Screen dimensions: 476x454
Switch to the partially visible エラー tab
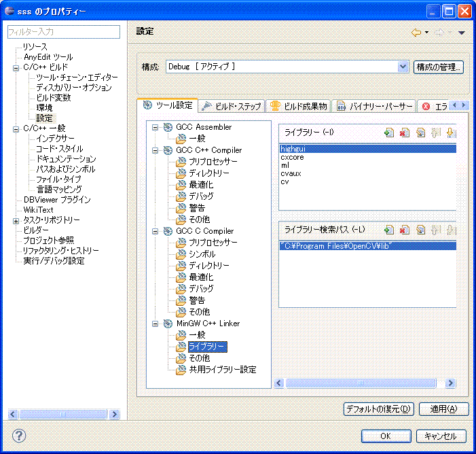pos(434,106)
